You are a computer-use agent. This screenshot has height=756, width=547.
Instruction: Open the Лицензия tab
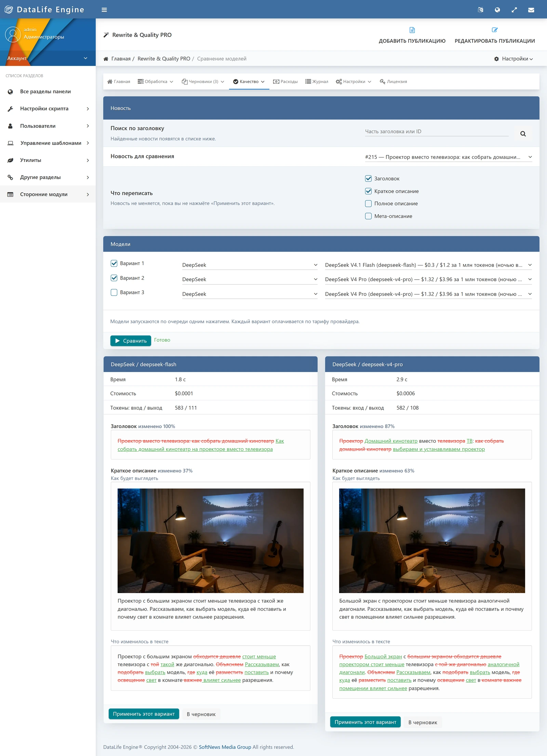click(393, 82)
